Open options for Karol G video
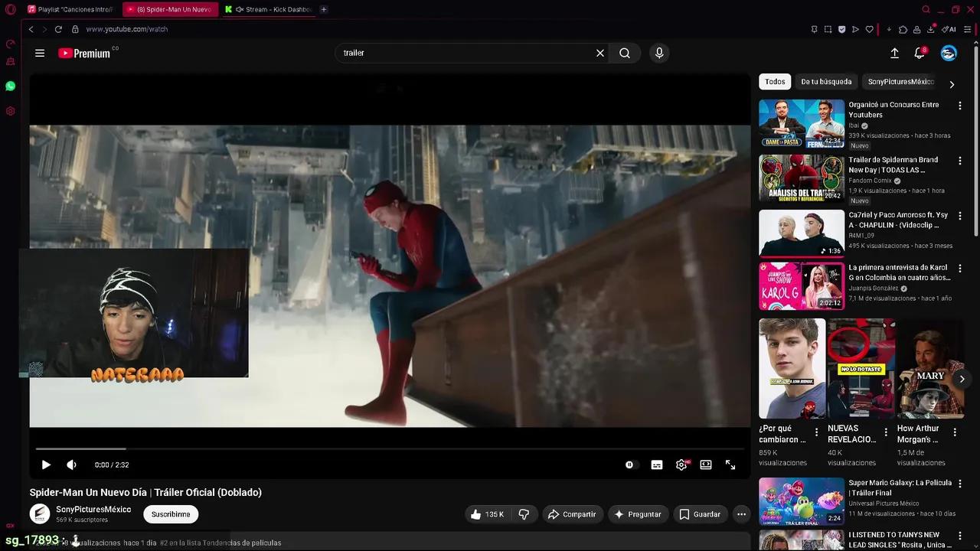 (x=960, y=269)
